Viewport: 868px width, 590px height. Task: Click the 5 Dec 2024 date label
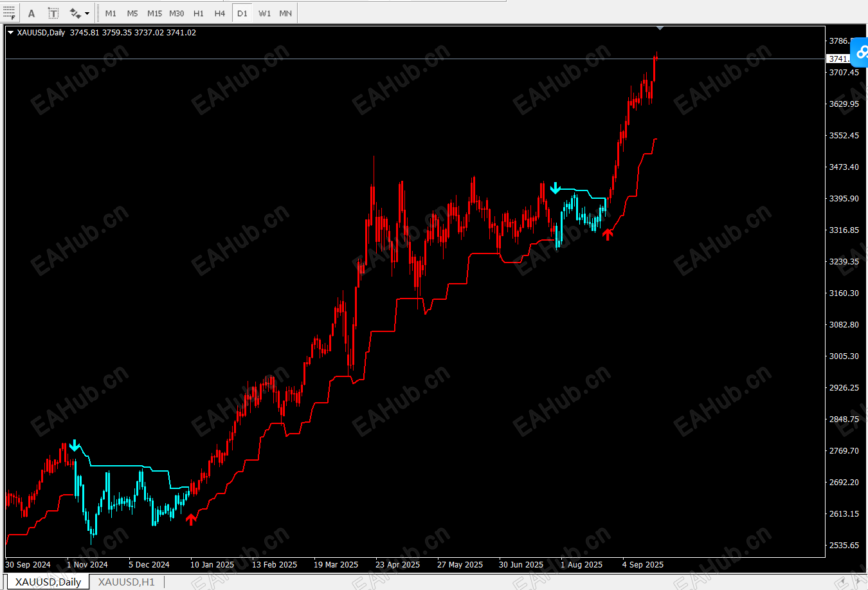[149, 564]
